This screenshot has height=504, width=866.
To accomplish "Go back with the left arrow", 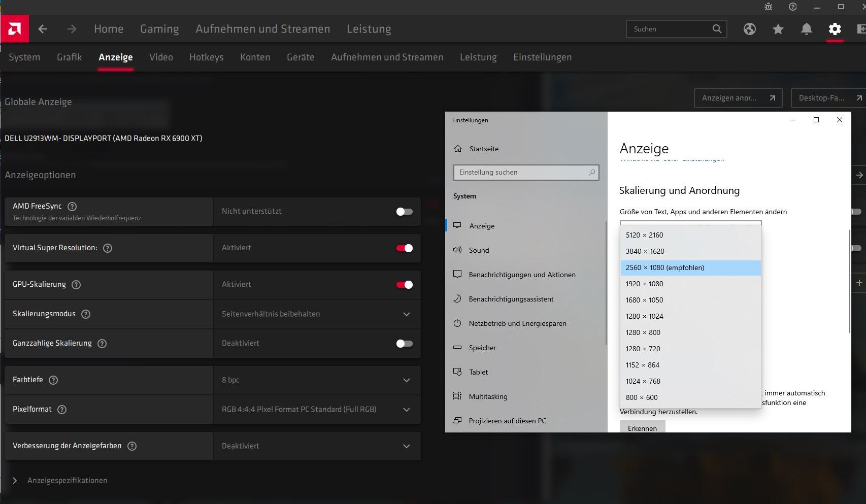I will pyautogui.click(x=43, y=29).
